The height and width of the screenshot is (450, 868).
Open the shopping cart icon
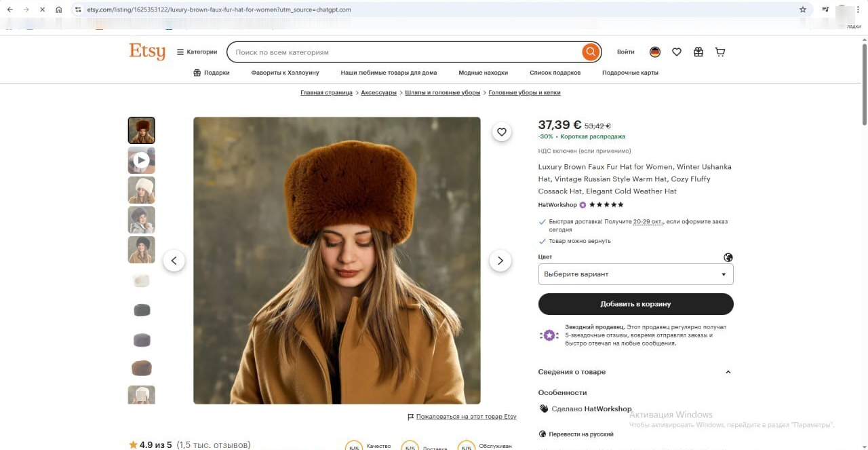point(720,52)
